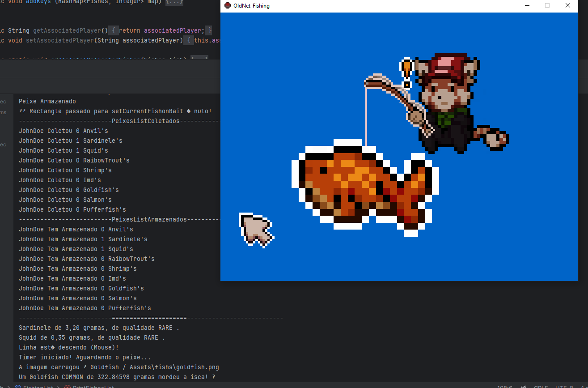Close the OldNet-Fishing window
The width and height of the screenshot is (588, 388).
[x=568, y=6]
